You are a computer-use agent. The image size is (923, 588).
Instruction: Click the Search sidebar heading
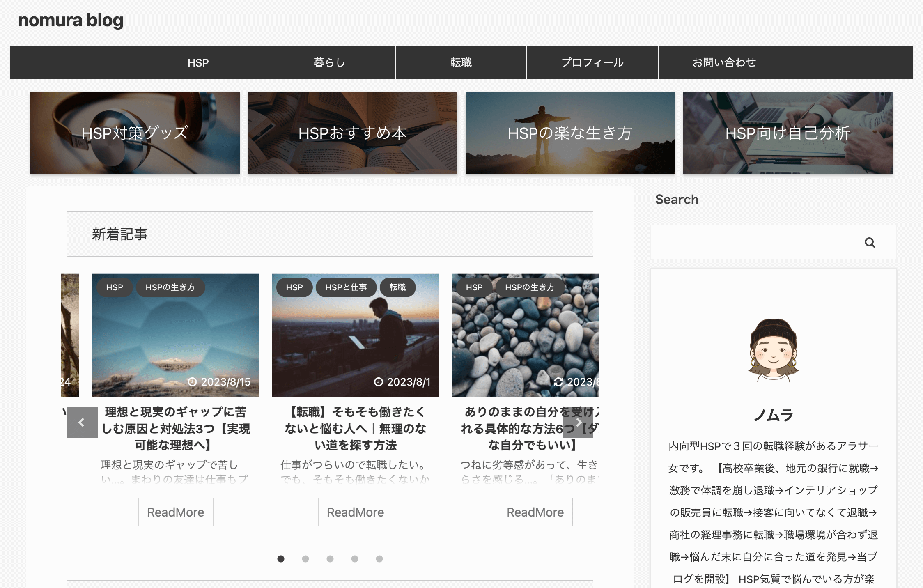(x=677, y=199)
